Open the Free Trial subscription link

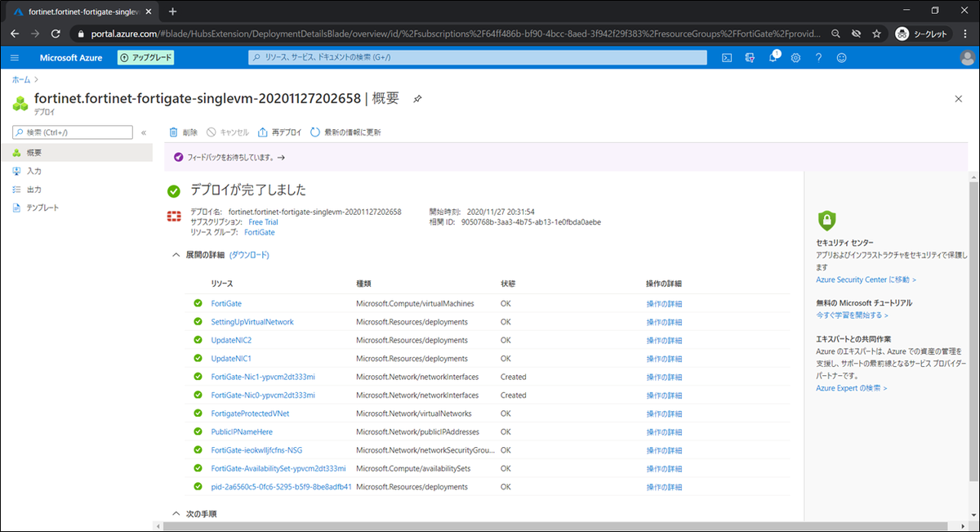coord(263,221)
